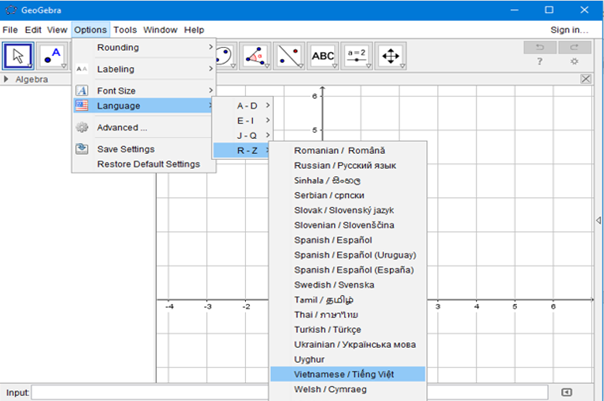The width and height of the screenshot is (604, 401).
Task: Click the Input text field
Action: tap(290, 392)
